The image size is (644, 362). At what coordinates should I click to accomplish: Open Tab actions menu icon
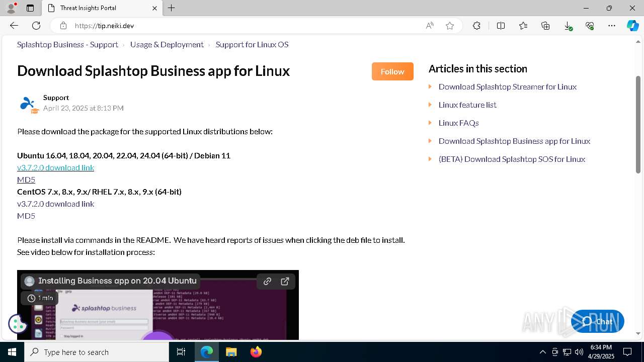(30, 8)
